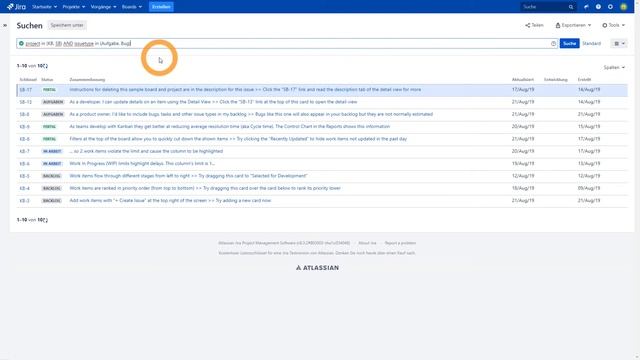Open issue key KB-8
The image size is (640, 360).
point(24,139)
